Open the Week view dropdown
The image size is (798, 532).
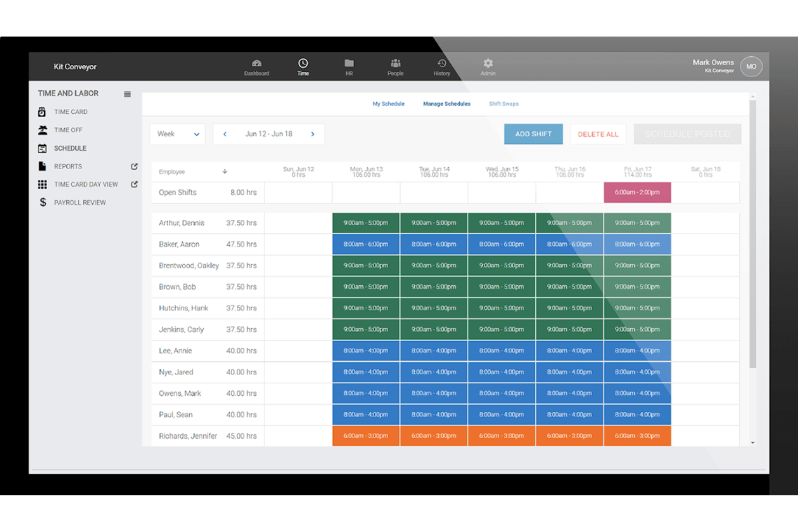[x=177, y=134]
